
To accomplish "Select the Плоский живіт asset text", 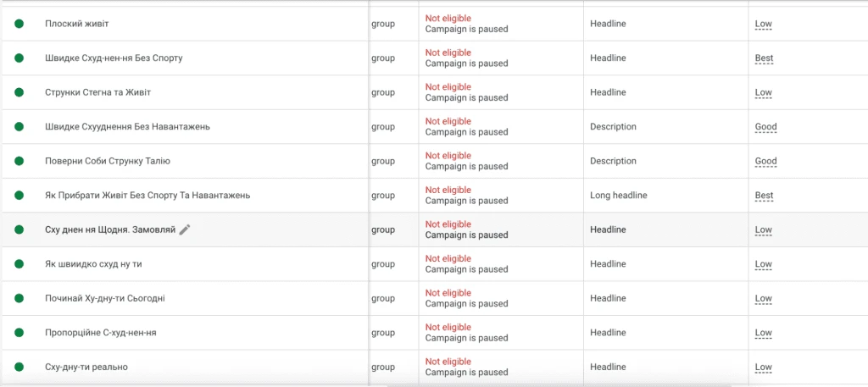I will 77,24.
